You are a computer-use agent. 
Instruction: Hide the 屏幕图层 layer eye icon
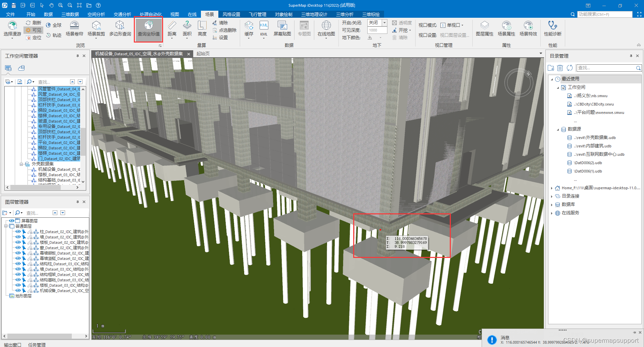(12, 221)
